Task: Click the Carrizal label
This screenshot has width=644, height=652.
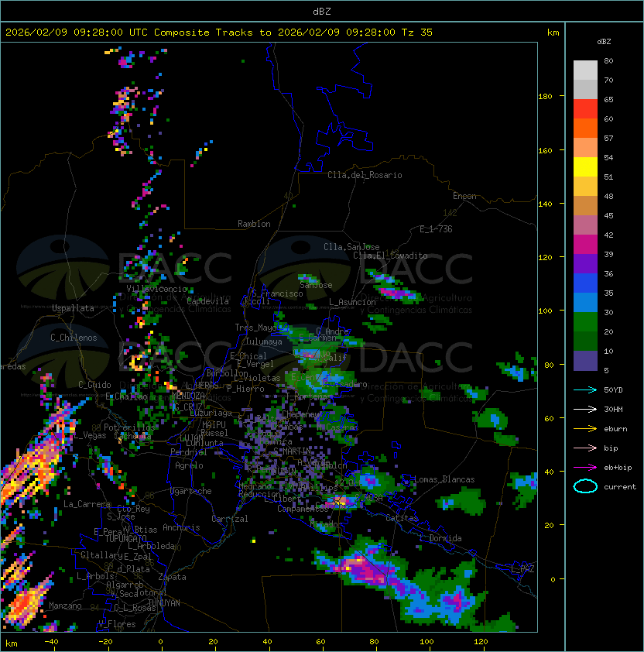Action: 229,519
